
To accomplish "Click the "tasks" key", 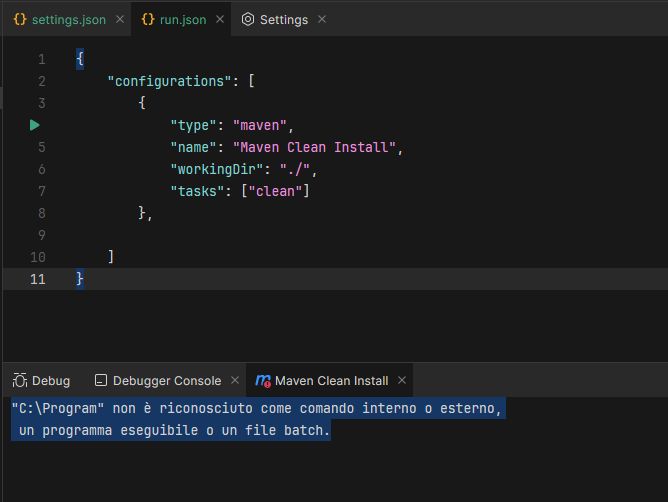I will pos(197,191).
